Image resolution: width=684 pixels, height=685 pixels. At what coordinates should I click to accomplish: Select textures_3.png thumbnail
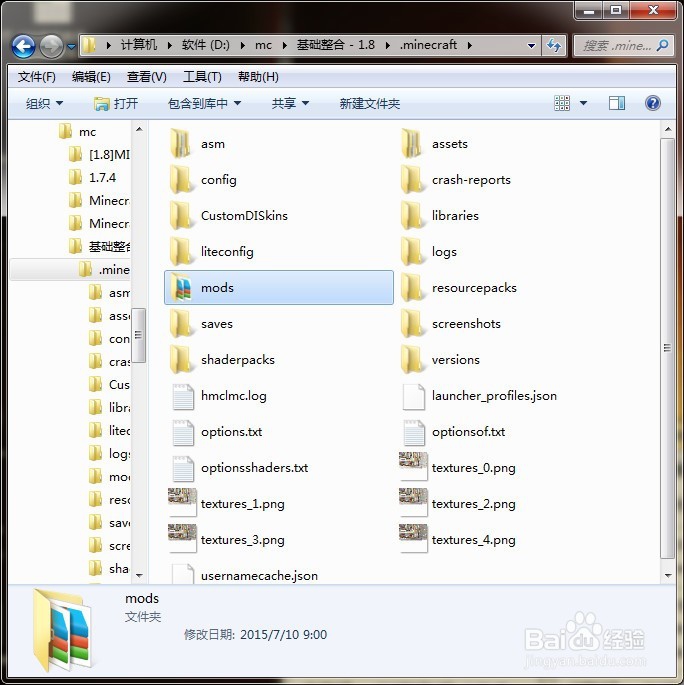coord(182,539)
